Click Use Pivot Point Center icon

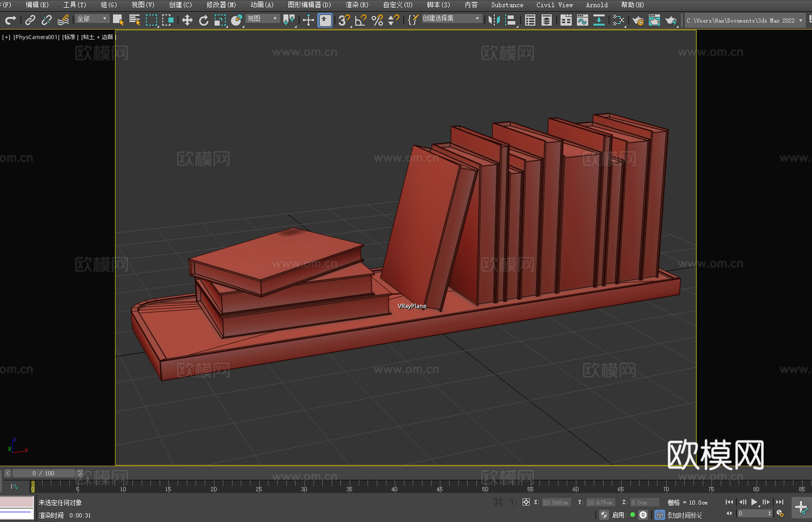(x=289, y=20)
